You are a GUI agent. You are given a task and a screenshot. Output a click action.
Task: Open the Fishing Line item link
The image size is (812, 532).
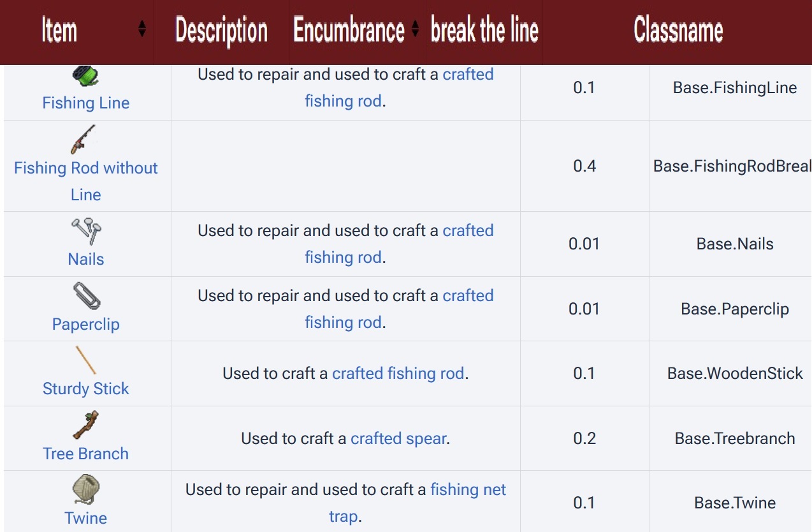pos(86,103)
